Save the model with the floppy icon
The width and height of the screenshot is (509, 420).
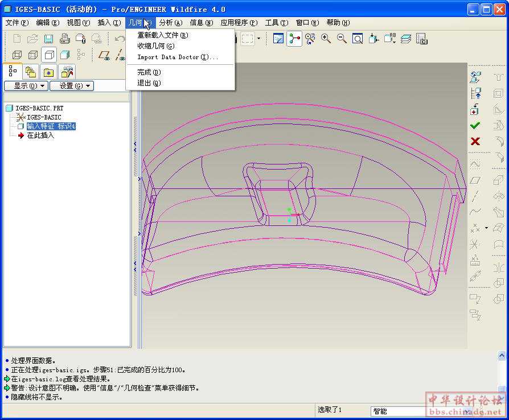click(x=49, y=39)
